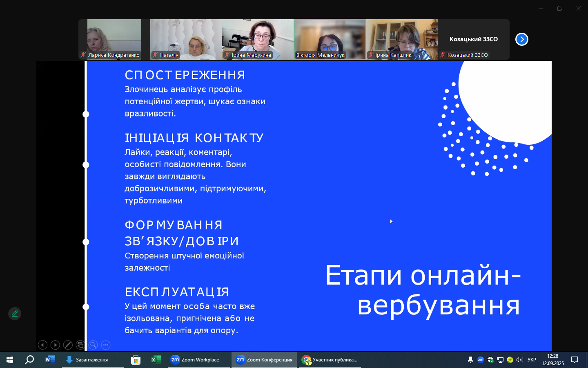Open Zoom system tray icon

point(481,360)
